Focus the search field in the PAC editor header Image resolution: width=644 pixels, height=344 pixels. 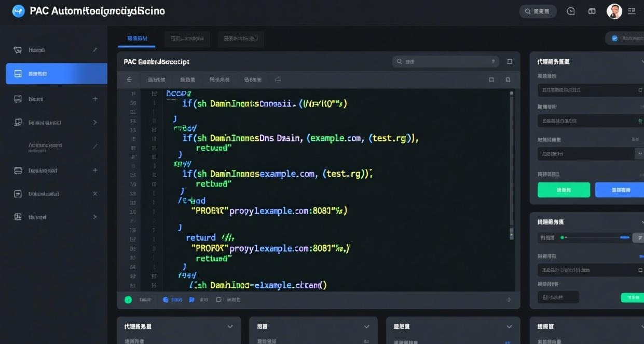446,61
